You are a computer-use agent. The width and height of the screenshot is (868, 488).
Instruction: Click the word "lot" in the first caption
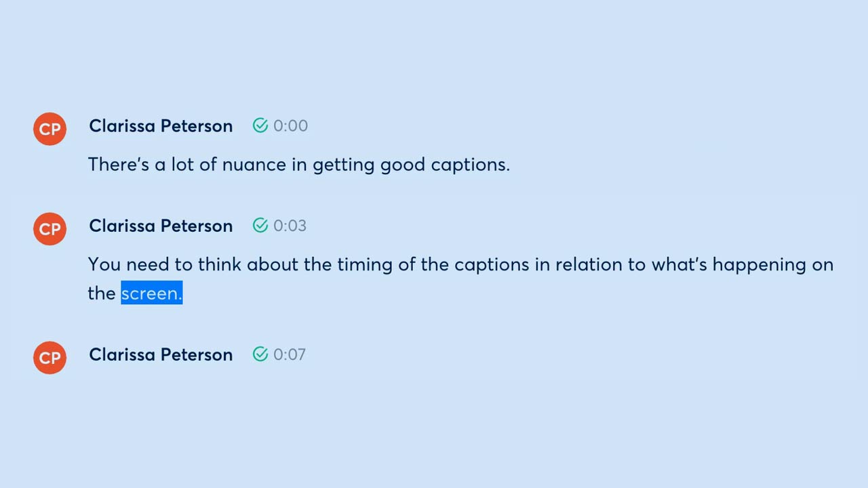click(182, 165)
